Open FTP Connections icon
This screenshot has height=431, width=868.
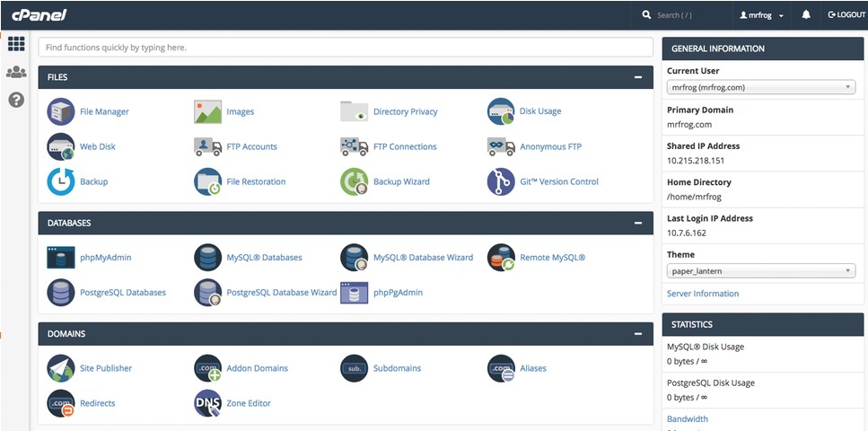coord(355,146)
